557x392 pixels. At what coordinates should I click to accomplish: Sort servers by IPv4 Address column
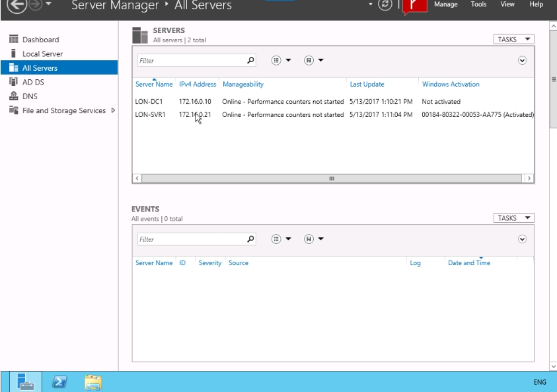[x=198, y=84]
